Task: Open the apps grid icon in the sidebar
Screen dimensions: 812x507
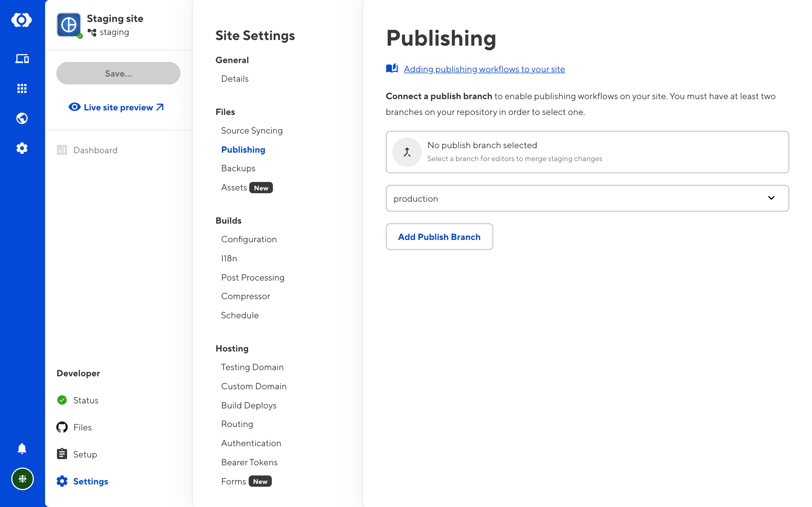Action: [22, 88]
